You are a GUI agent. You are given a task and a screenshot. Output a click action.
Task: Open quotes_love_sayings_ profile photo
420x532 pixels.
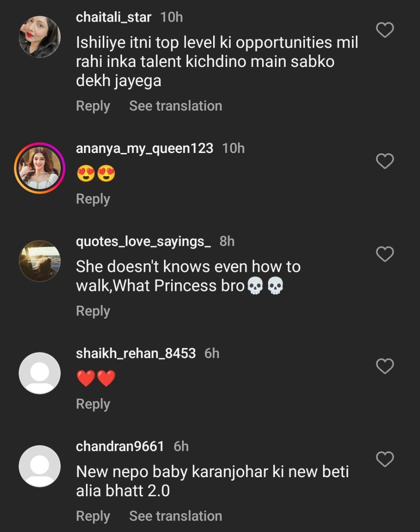pyautogui.click(x=40, y=261)
